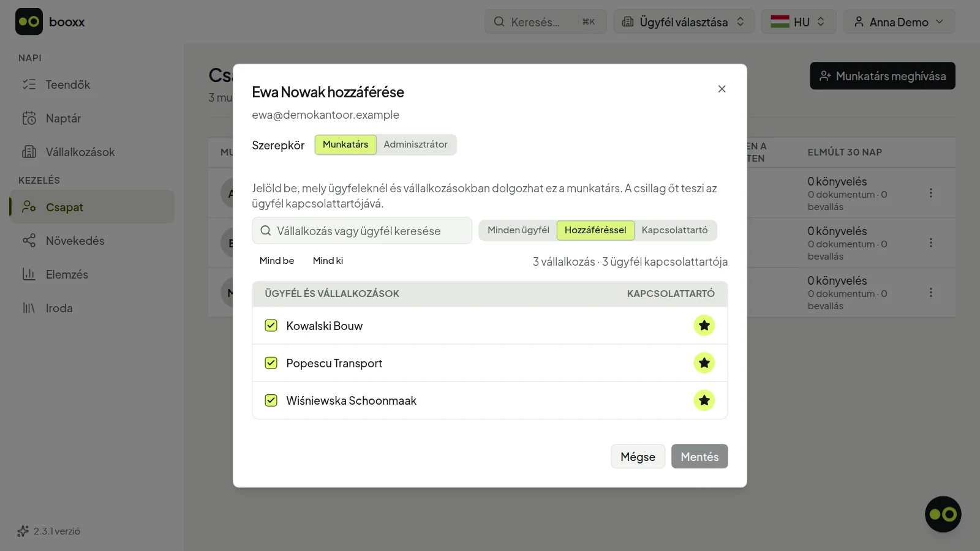This screenshot has width=980, height=551.
Task: Open the Ügyfél választása dropdown
Action: point(684,21)
